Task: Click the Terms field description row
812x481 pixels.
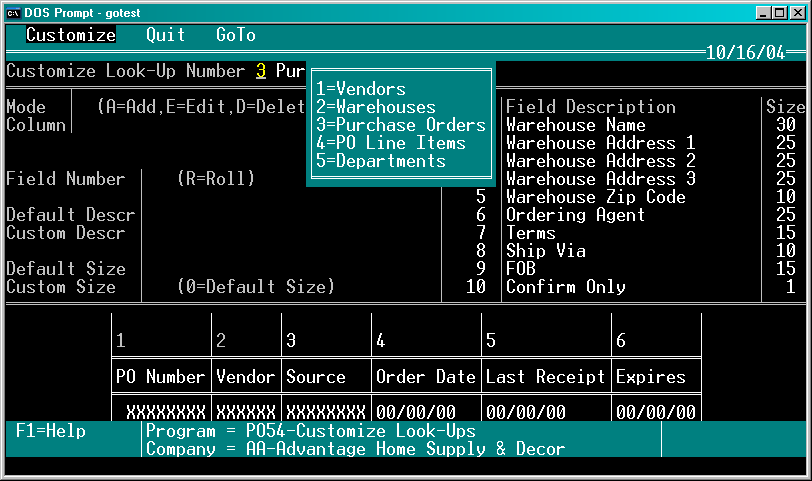Action: click(530, 233)
